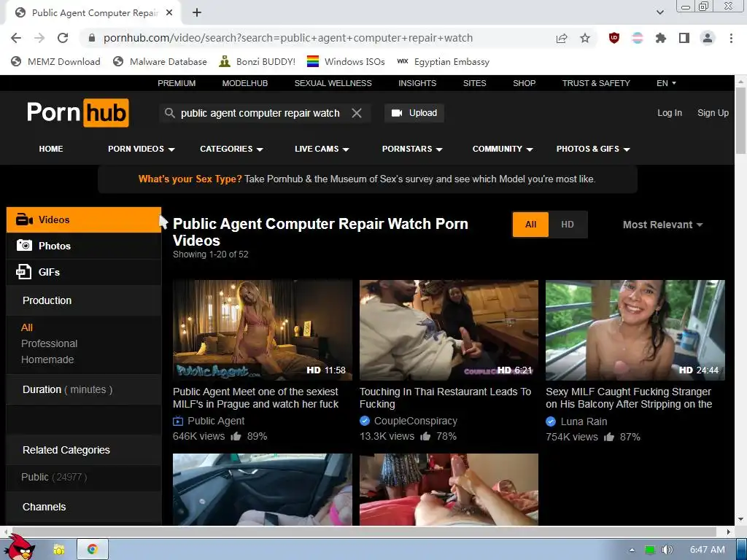Screen dimensions: 747x560
Task: Open Chrome's three-dot menu
Action: pyautogui.click(x=731, y=38)
